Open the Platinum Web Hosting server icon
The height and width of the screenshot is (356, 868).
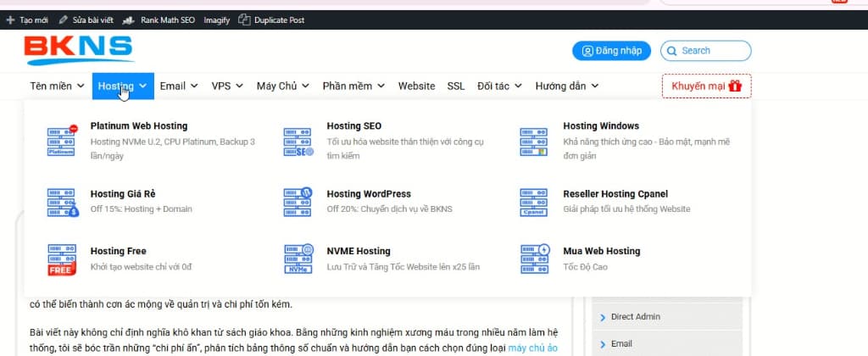click(x=62, y=141)
